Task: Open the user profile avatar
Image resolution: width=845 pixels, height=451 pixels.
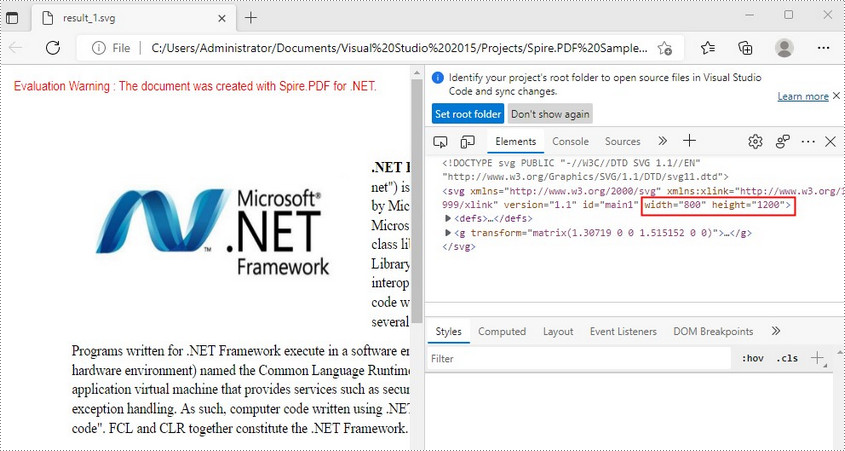Action: [784, 48]
